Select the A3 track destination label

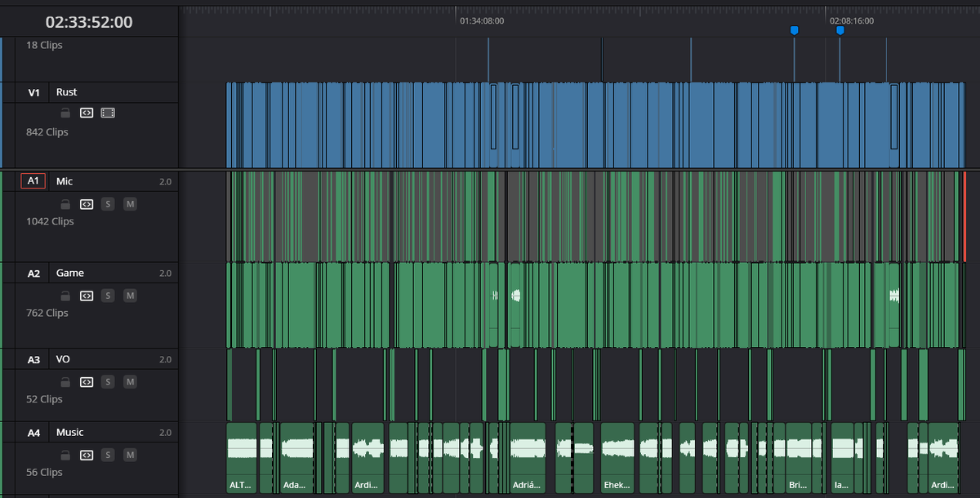pos(33,359)
